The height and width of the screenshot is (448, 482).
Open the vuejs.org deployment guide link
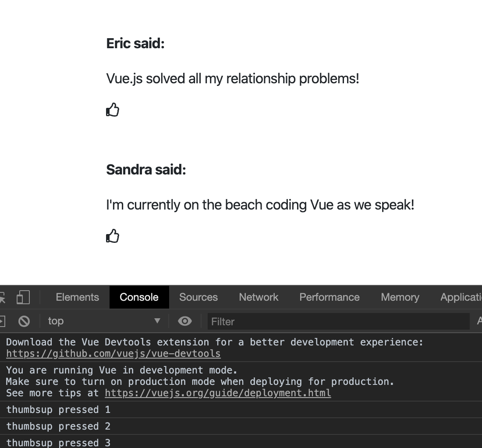tap(218, 393)
